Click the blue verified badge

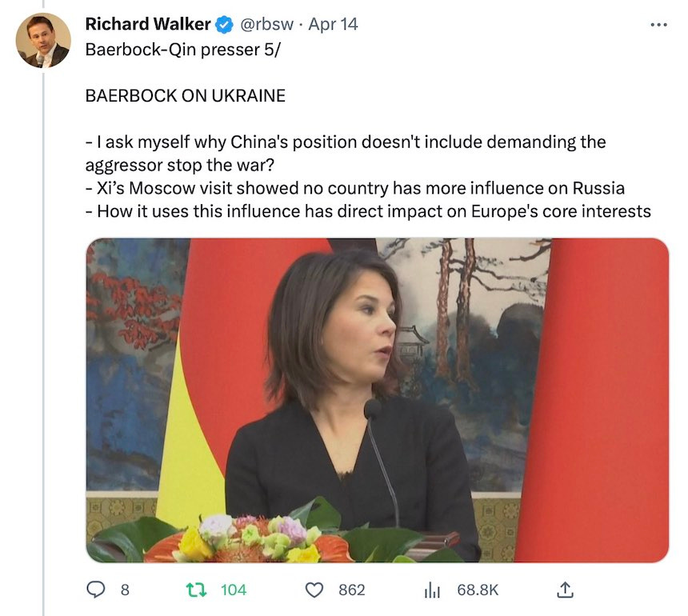point(224,25)
